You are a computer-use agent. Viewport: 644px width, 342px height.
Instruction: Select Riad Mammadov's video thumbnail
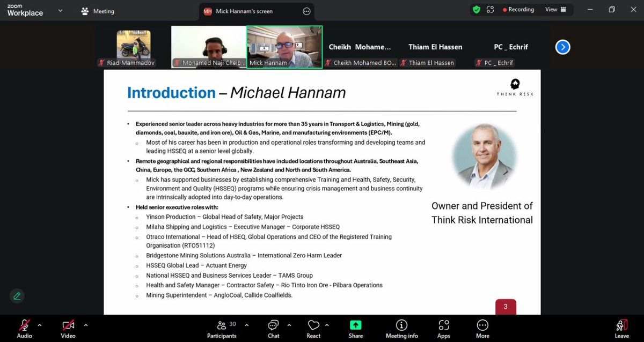point(134,47)
